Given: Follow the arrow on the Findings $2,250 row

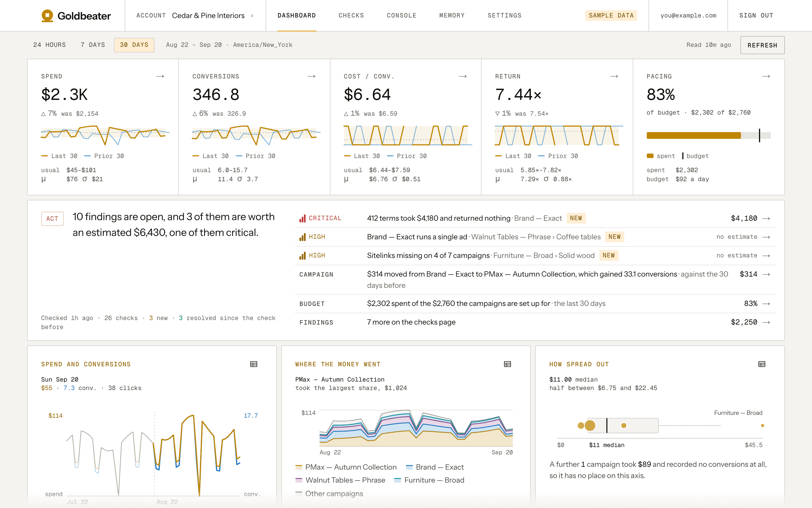Looking at the screenshot, I should [766, 323].
